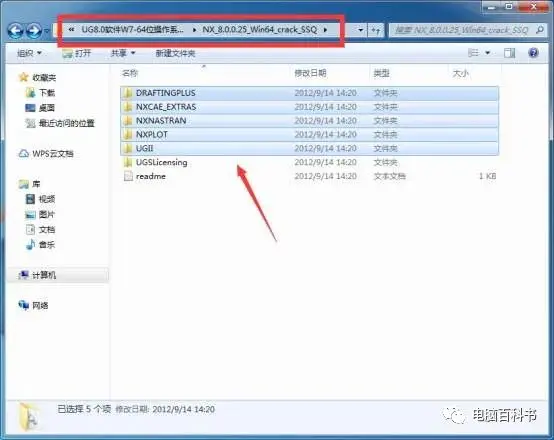The width and height of the screenshot is (554, 440).
Task: Select the NXPLOT folder
Action: (310, 134)
